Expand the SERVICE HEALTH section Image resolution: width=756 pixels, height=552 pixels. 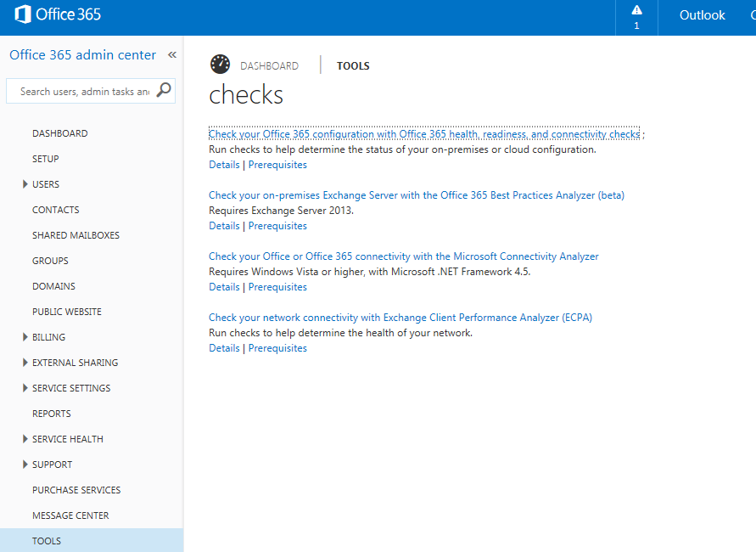click(x=25, y=438)
